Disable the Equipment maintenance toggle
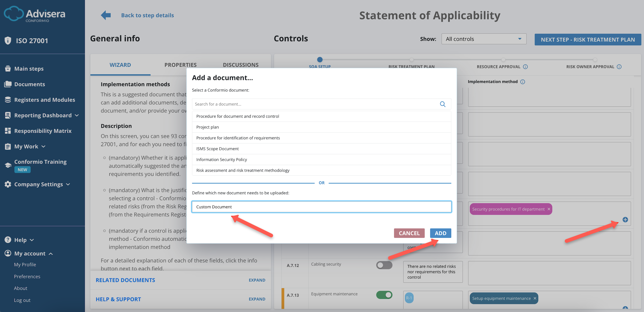 tap(384, 295)
